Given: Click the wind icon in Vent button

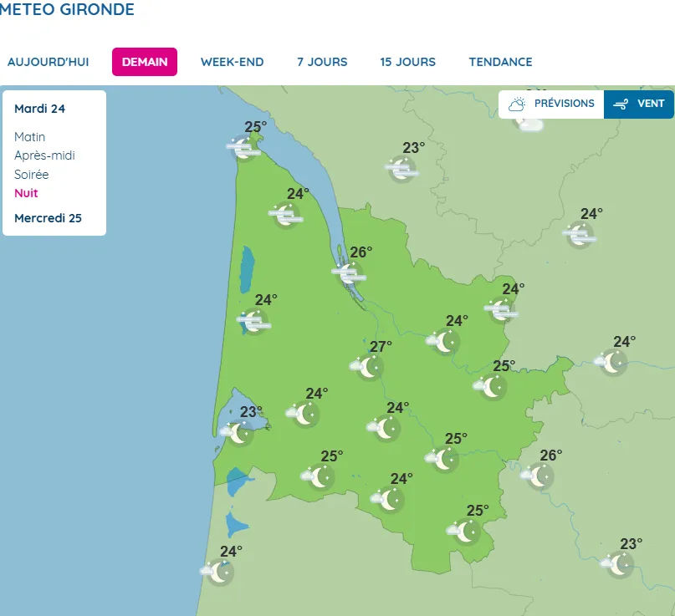Looking at the screenshot, I should point(621,104).
